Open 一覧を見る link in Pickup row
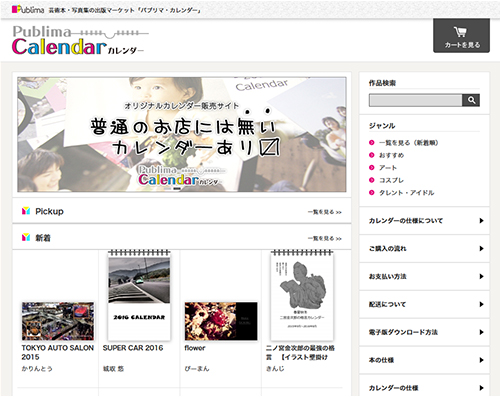 pos(325,212)
